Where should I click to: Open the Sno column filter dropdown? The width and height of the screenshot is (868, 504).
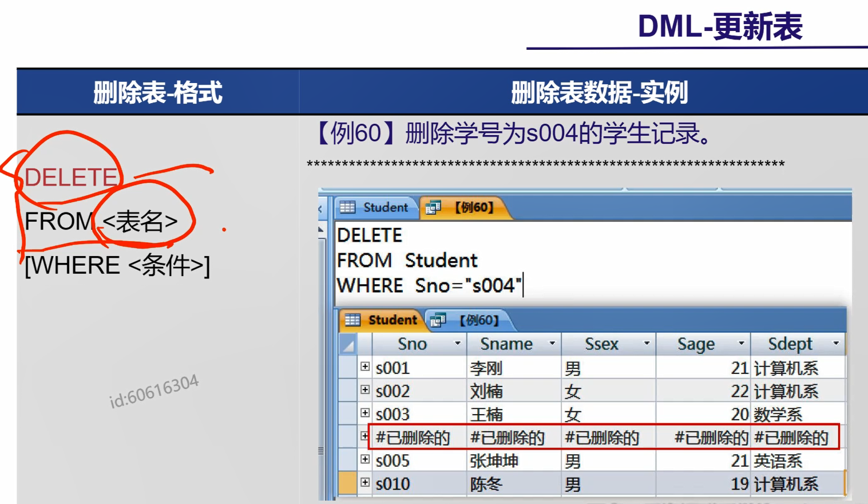[458, 344]
